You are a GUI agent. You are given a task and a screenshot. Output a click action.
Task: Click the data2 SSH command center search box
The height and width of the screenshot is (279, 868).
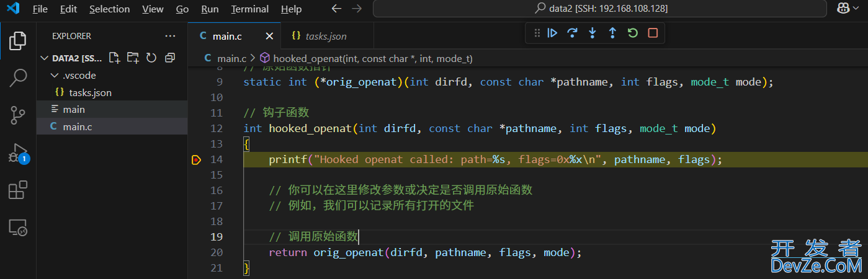pos(600,9)
